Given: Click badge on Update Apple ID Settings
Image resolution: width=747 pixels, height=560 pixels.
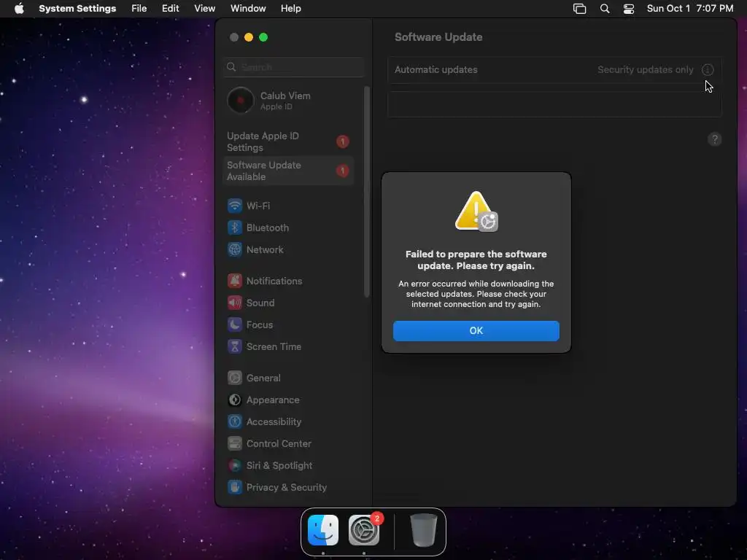Looking at the screenshot, I should 343,141.
